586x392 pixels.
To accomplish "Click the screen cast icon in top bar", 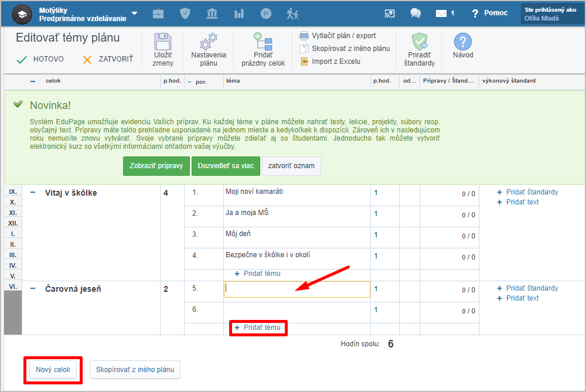I will click(x=390, y=14).
